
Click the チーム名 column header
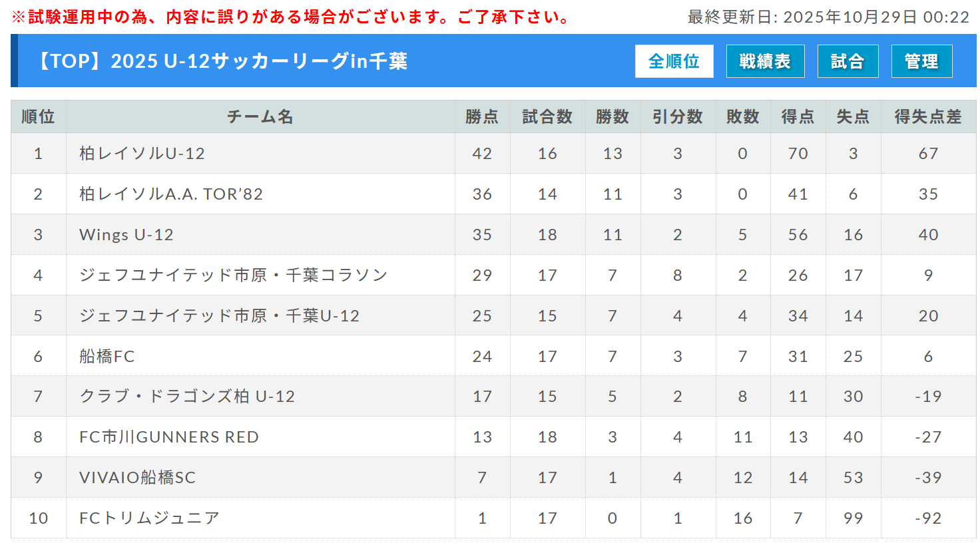click(260, 117)
